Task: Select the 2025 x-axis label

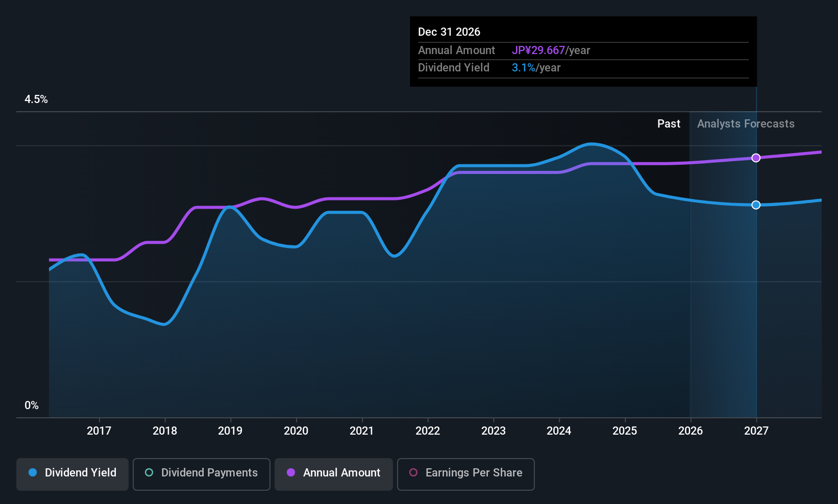Action: pyautogui.click(x=625, y=431)
